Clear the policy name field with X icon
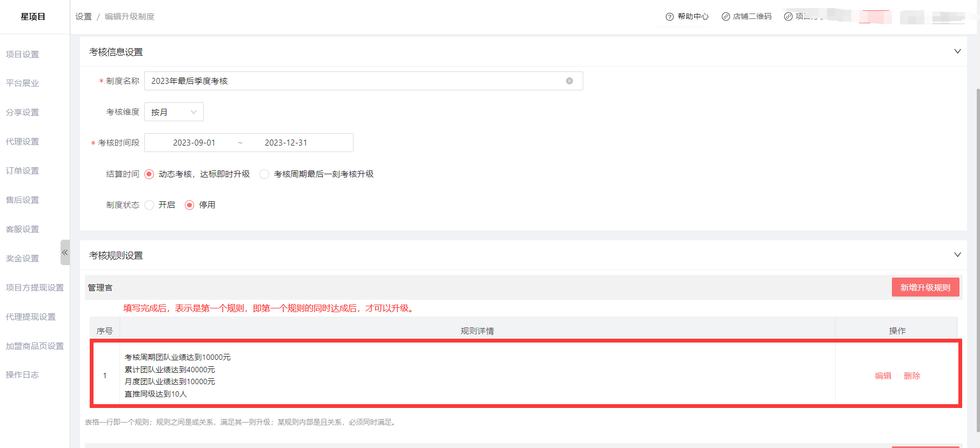The height and width of the screenshot is (448, 980). pyautogui.click(x=569, y=81)
